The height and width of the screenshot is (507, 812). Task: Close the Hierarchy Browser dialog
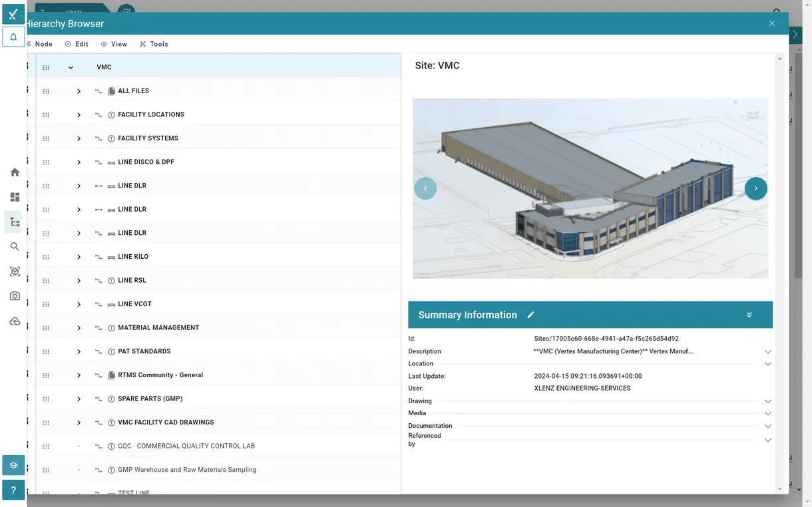pyautogui.click(x=772, y=23)
